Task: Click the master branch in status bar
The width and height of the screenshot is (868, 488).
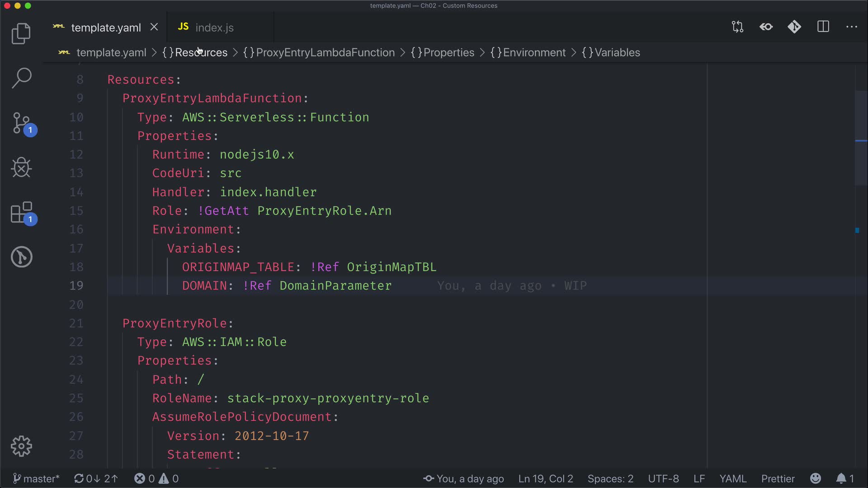Action: (36, 479)
